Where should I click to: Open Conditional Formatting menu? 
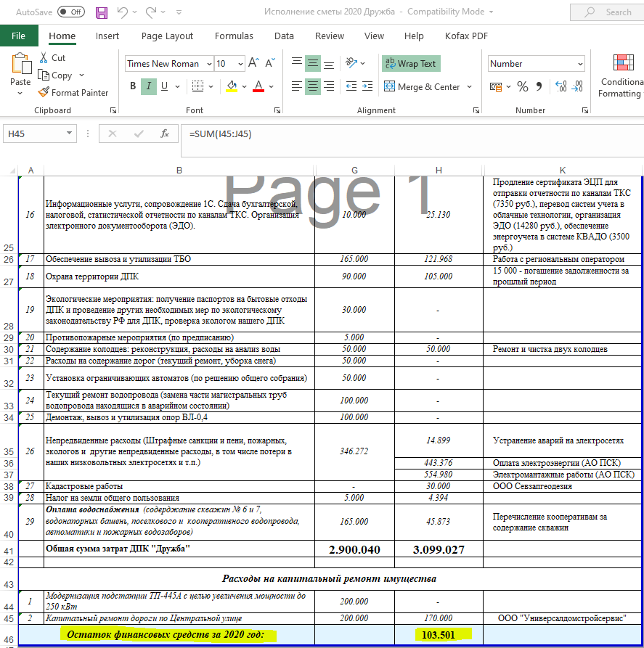[x=621, y=76]
